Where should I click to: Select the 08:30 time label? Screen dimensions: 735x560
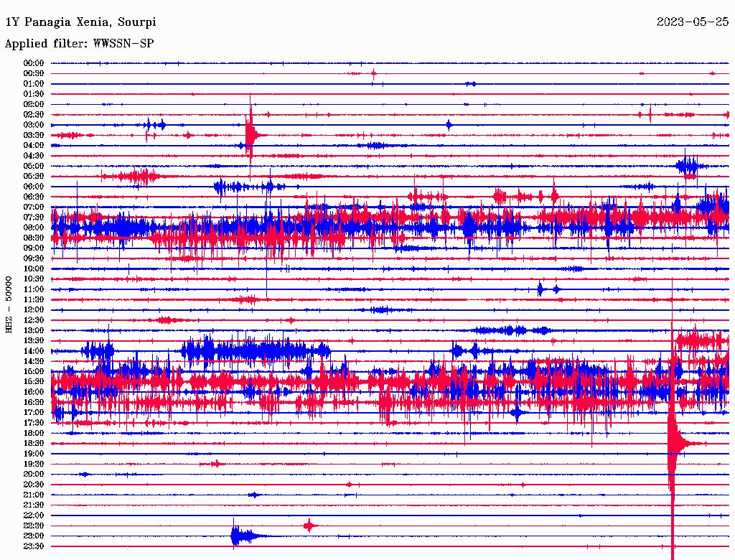point(34,238)
